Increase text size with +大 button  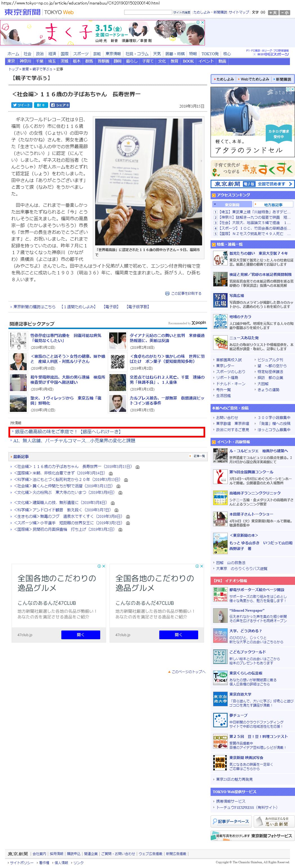coord(273,12)
